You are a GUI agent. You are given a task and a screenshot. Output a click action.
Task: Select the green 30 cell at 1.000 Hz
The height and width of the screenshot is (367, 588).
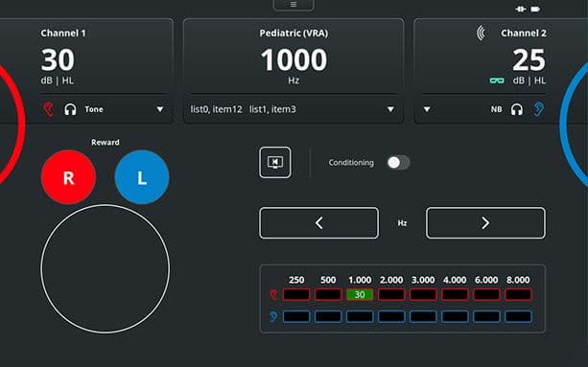pos(360,294)
